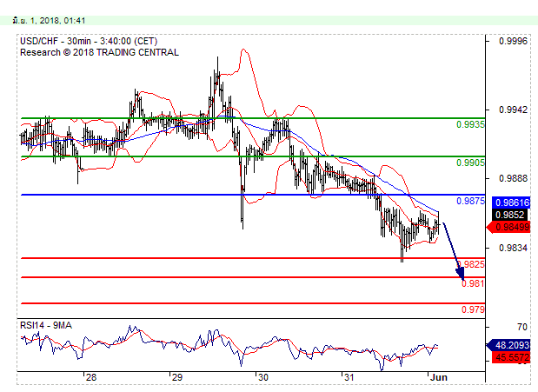Viewport: 538px width, 392px height.
Task: Click the date axis label 31
Action: click(x=349, y=377)
